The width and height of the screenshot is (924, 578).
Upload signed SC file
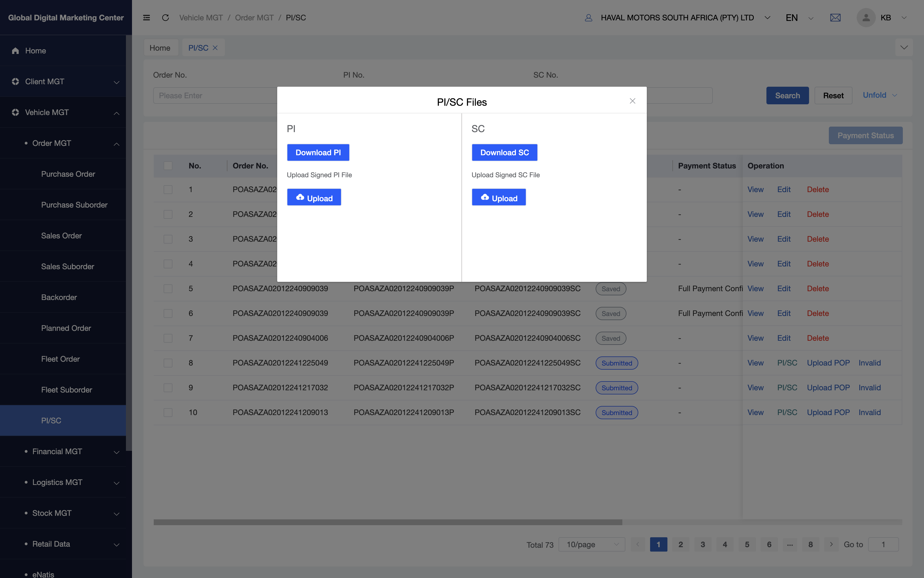[x=499, y=197]
